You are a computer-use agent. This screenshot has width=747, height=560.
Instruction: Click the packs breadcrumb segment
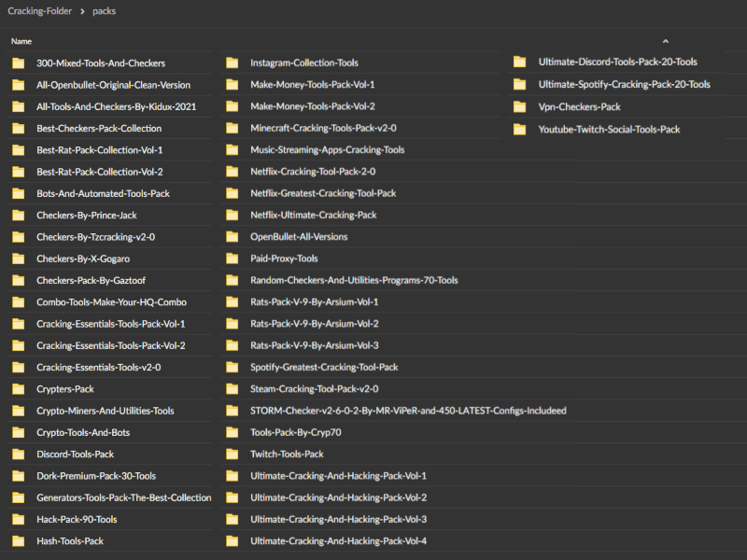[105, 11]
